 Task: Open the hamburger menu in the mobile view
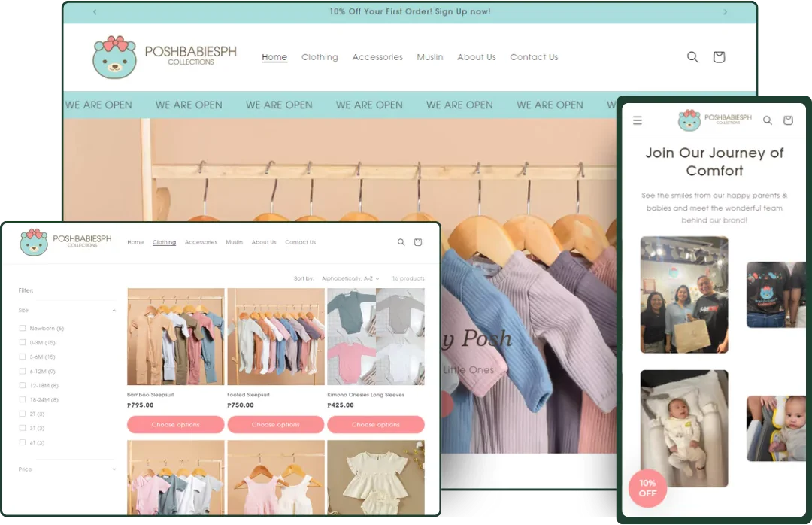coord(638,120)
